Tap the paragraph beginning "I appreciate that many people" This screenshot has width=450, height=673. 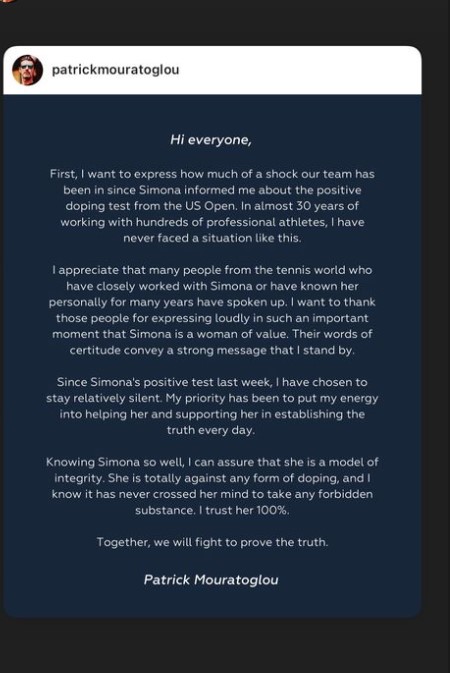tap(212, 310)
